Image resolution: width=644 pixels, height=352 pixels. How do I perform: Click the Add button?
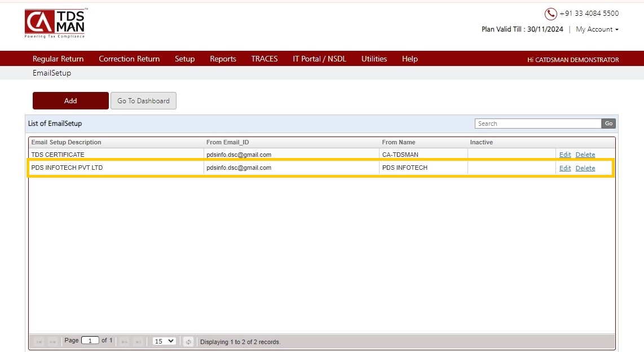tap(70, 100)
